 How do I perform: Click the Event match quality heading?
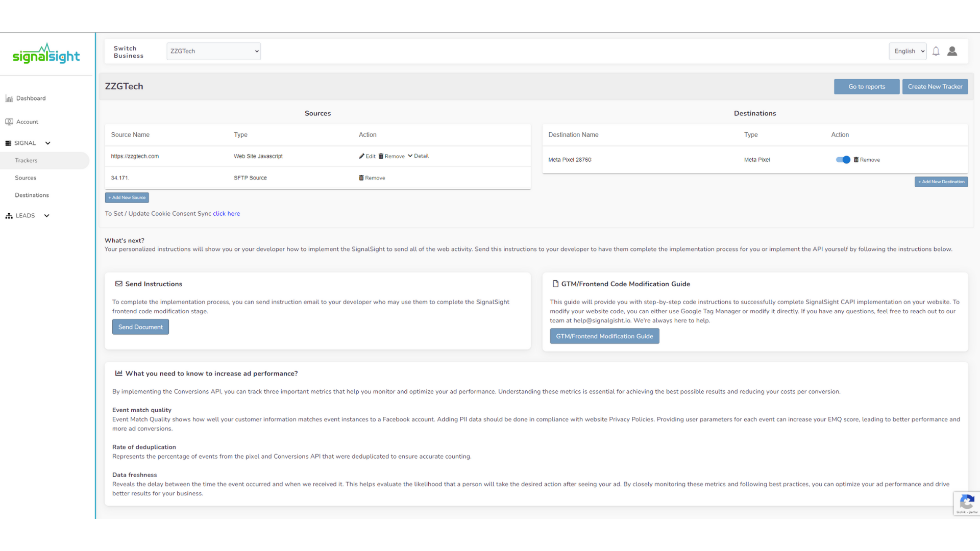(142, 410)
